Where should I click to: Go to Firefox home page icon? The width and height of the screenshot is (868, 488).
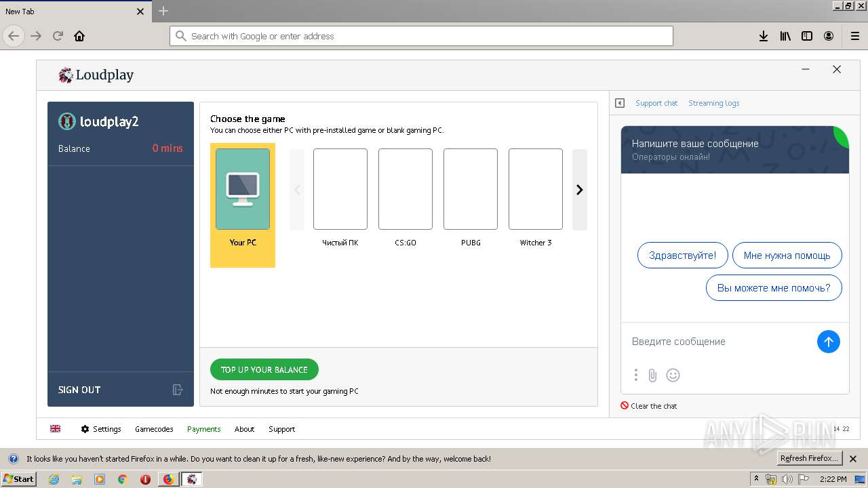pyautogui.click(x=79, y=36)
